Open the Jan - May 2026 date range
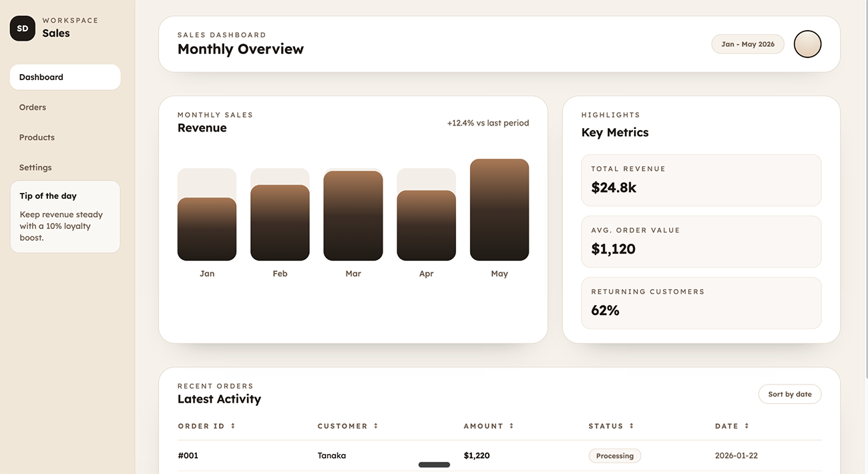 tap(747, 44)
